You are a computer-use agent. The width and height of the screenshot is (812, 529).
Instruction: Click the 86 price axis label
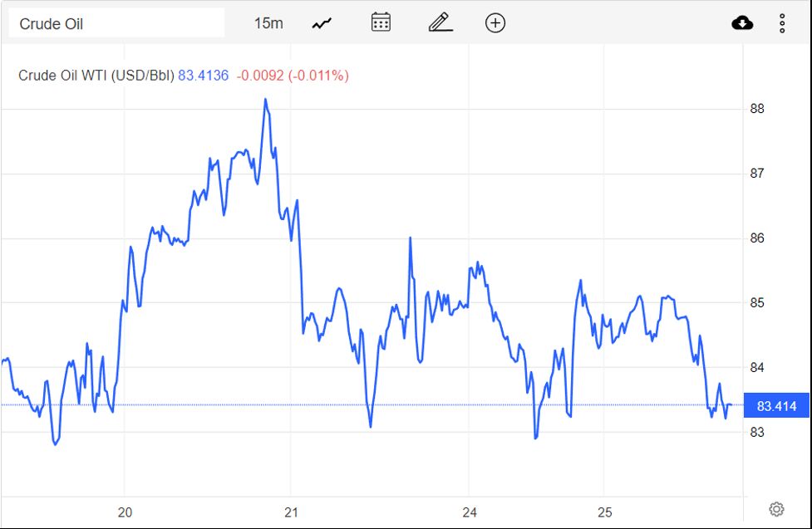click(x=757, y=238)
